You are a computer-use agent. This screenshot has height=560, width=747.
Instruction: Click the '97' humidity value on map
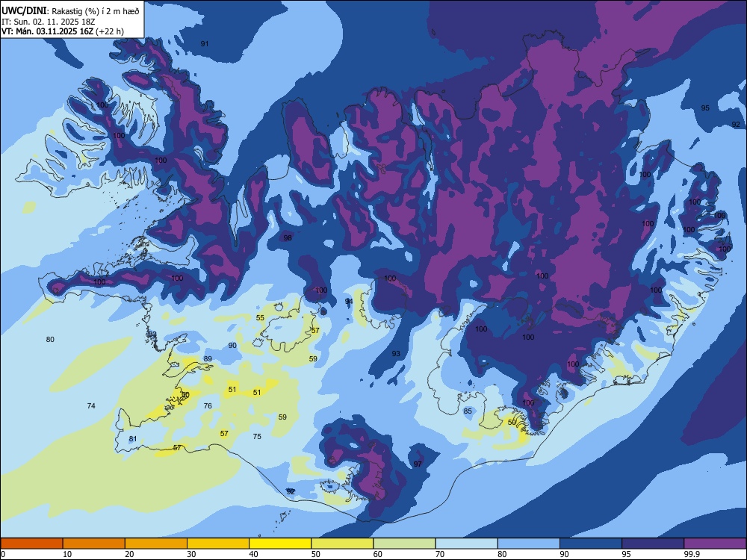point(418,464)
